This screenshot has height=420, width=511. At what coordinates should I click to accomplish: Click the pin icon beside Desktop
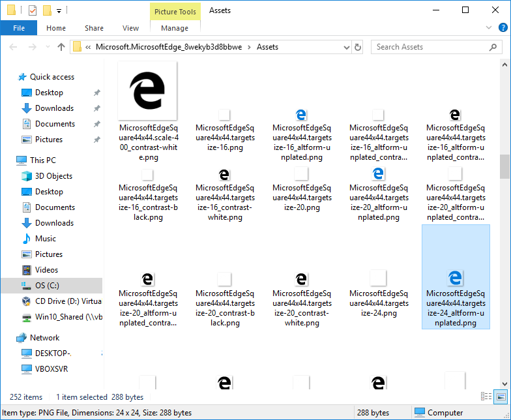96,93
